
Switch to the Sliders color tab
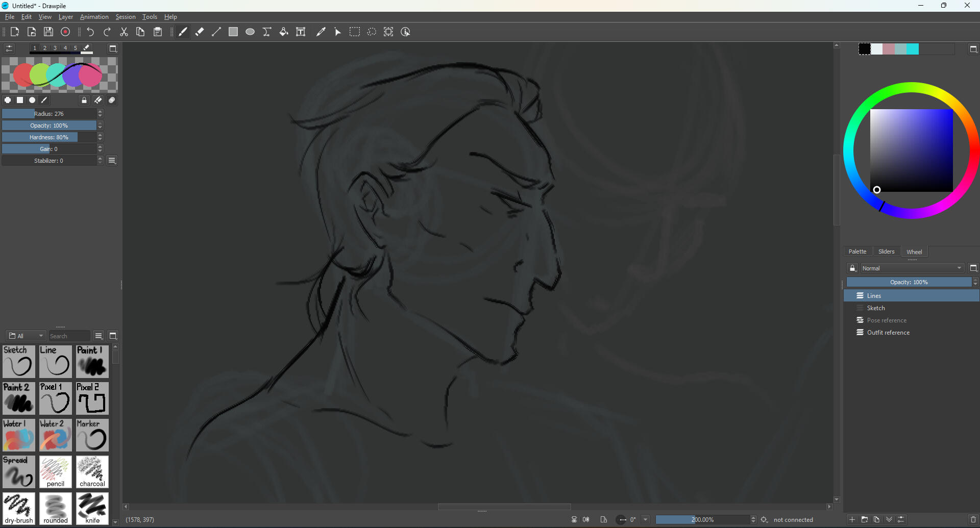[887, 252]
